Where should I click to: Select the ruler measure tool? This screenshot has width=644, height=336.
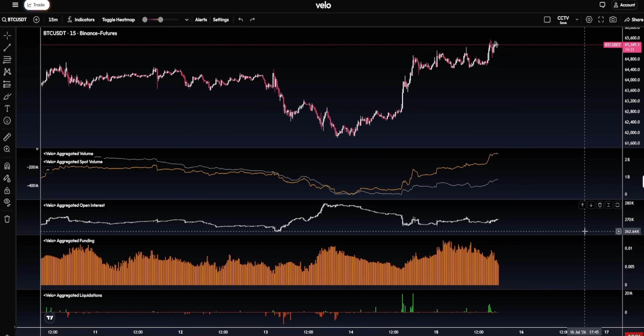tap(7, 137)
